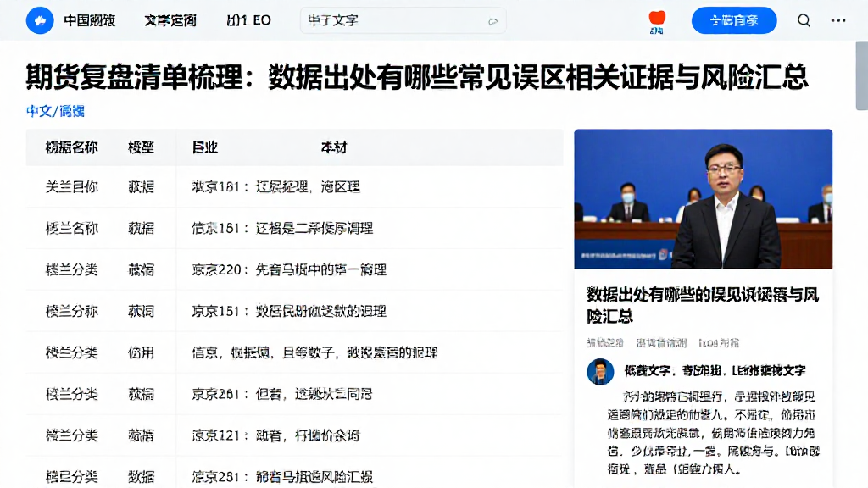868x488 pixels.
Task: Select the table cell starting '凉京121'
Action: (x=275, y=436)
